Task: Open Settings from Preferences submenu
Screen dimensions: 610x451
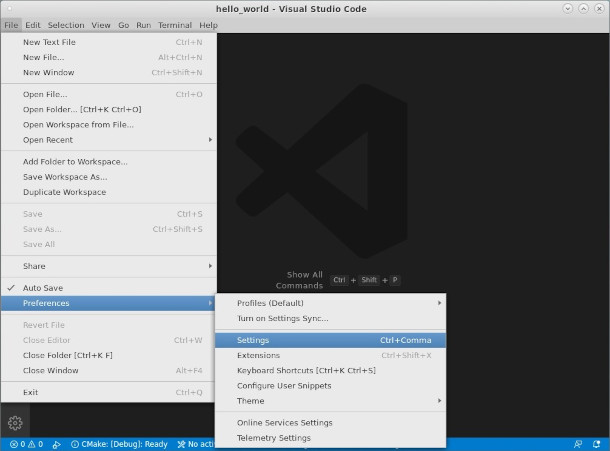Action: pyautogui.click(x=330, y=340)
